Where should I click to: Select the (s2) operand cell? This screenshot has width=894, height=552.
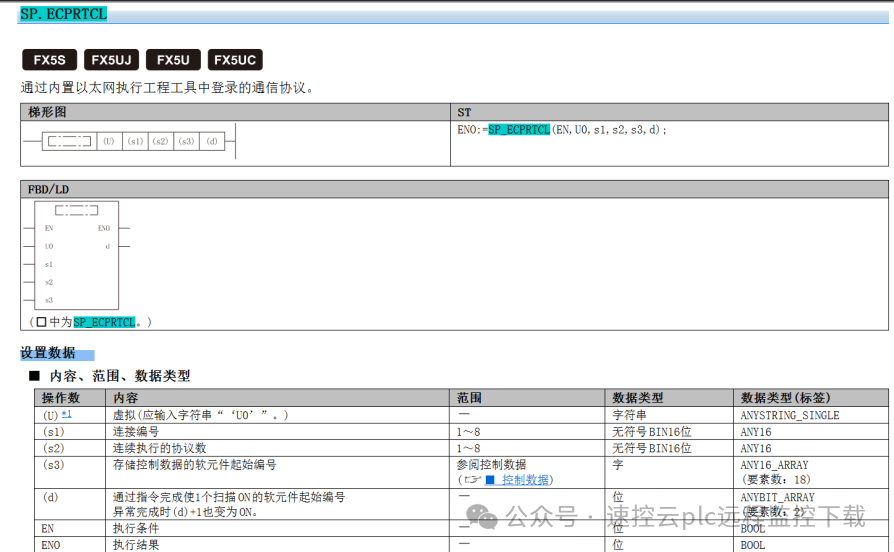click(70, 448)
